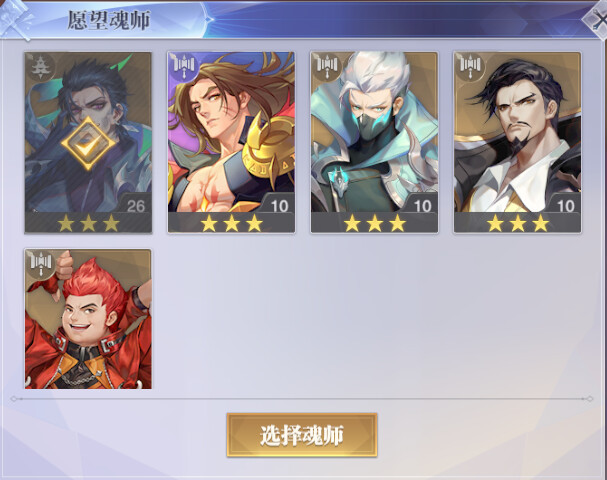Click the class icon on the red-haired card

[x=41, y=262]
